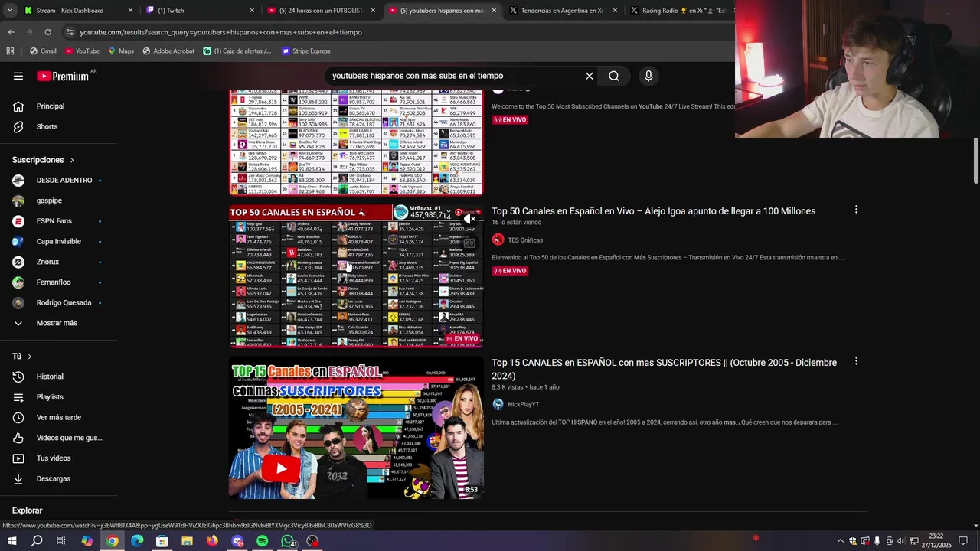Click the page vertical scrollbar thumb
Screen dimensions: 980x551
[976, 161]
